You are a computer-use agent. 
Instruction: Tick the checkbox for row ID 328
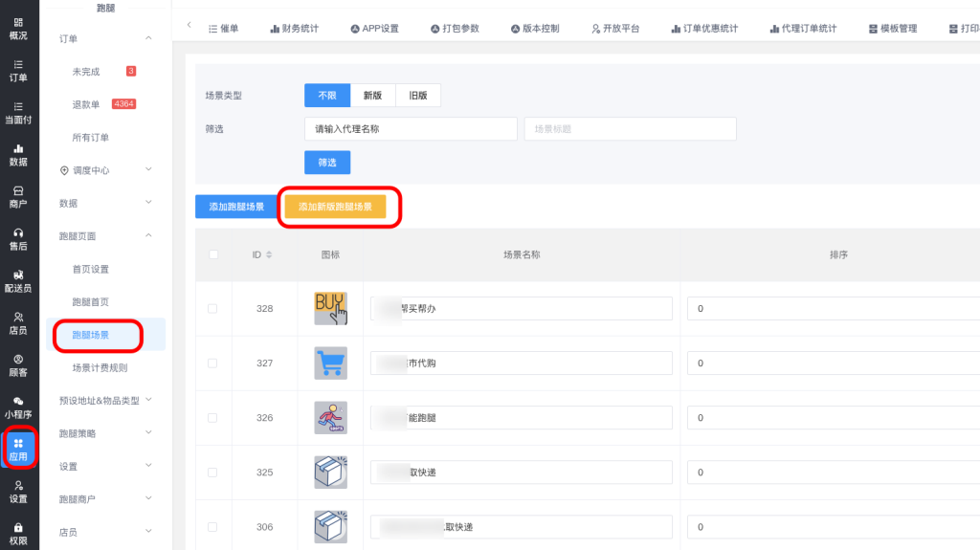[212, 309]
